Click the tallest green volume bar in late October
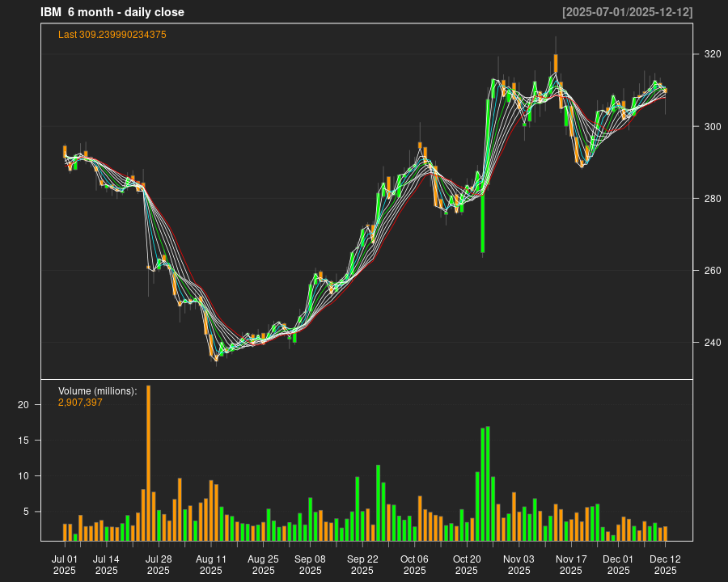This screenshot has height=582, width=728. coord(488,483)
